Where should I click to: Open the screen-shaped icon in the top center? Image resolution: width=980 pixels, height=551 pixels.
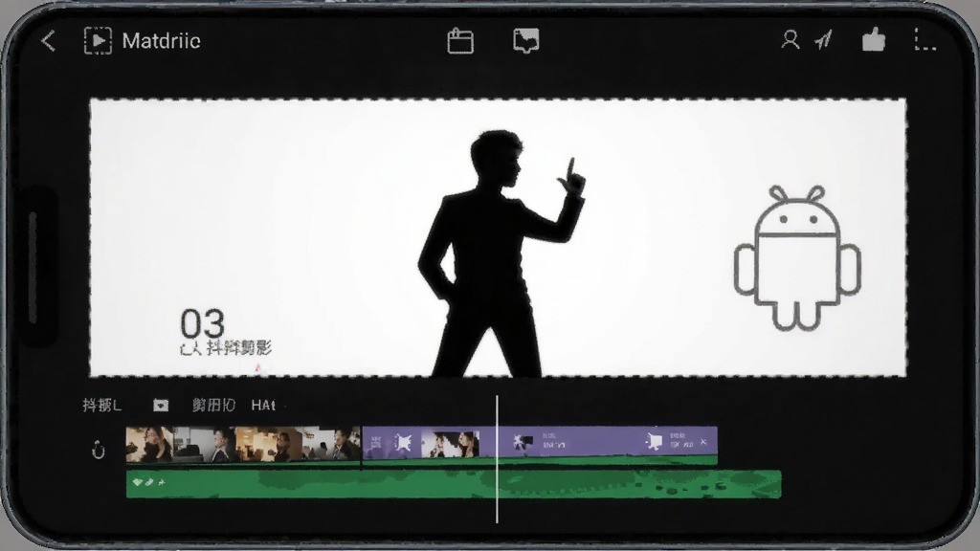pos(525,41)
